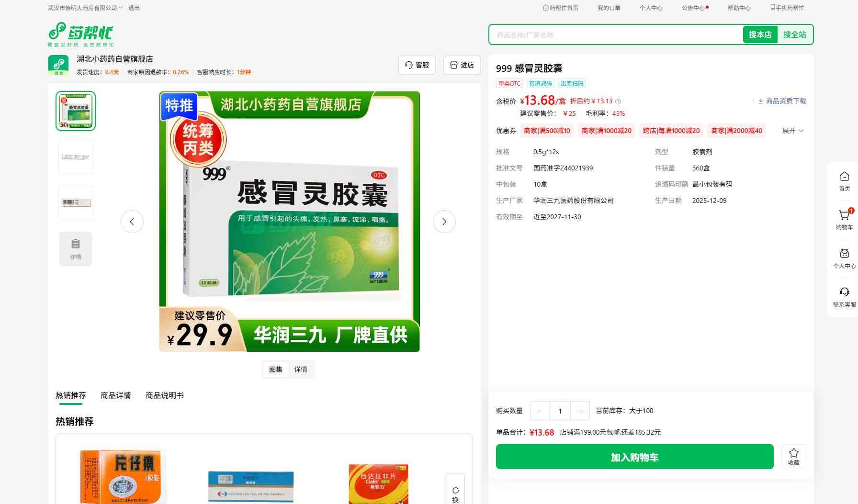
Task: Show previous product image arrow
Action: click(132, 222)
